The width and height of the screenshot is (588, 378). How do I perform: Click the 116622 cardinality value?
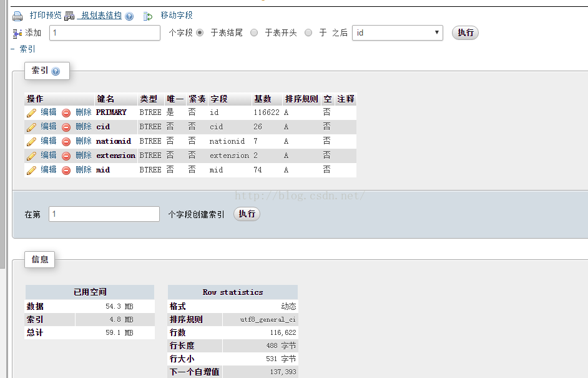(x=267, y=112)
